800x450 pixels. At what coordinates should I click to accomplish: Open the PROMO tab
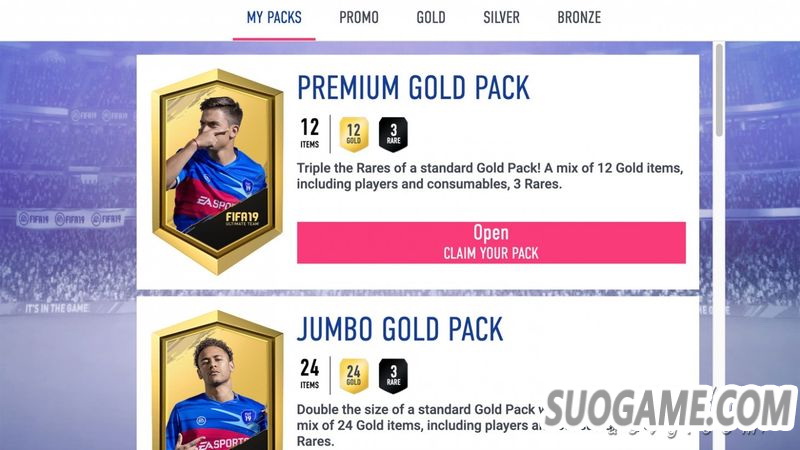[359, 18]
